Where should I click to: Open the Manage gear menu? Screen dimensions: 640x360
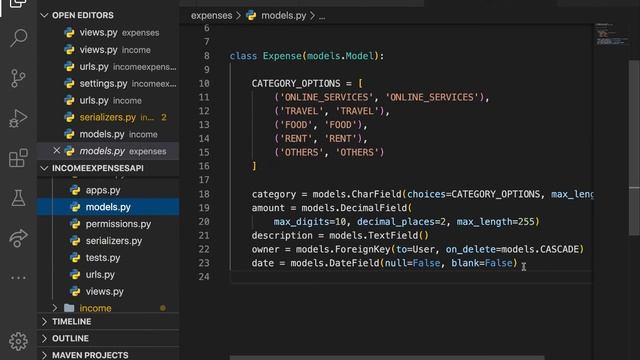click(18, 341)
